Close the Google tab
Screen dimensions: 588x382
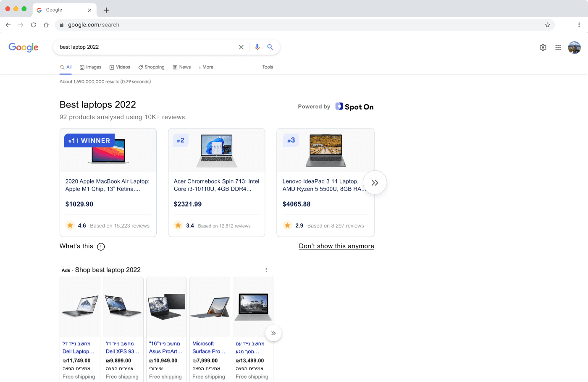(89, 10)
